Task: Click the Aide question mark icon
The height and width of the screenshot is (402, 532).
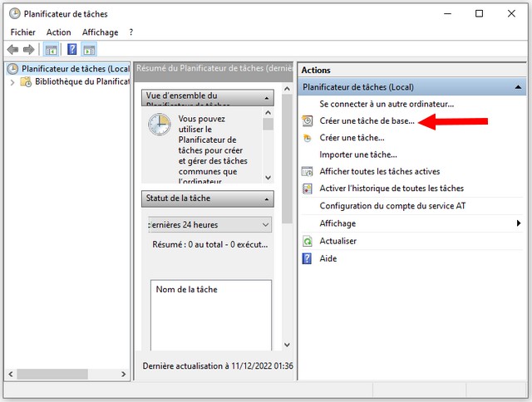Action: pyautogui.click(x=308, y=258)
